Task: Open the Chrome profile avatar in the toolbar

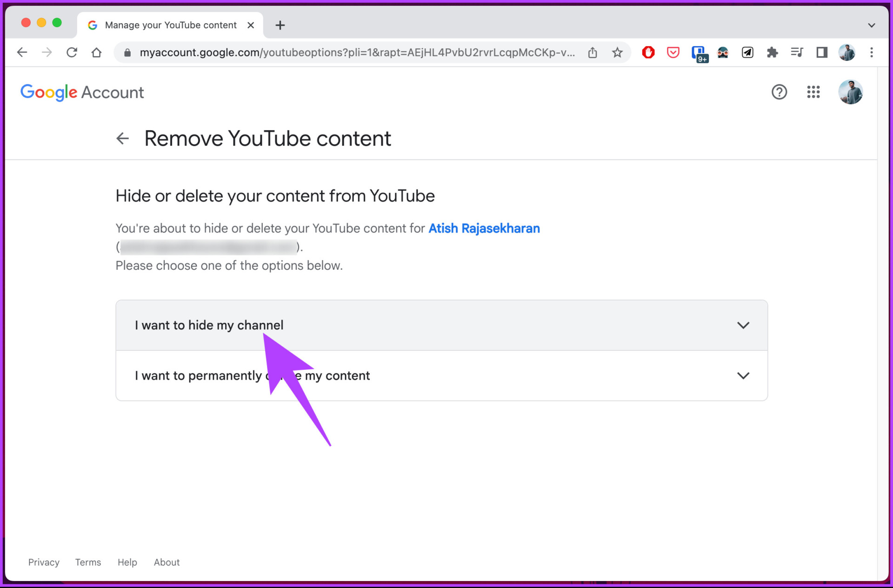Action: point(846,53)
